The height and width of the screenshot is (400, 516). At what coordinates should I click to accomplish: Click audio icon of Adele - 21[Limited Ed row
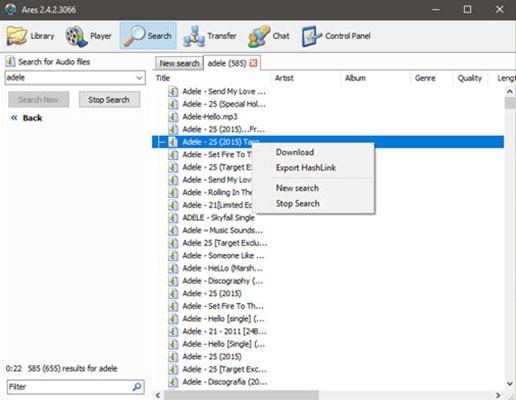(x=173, y=205)
